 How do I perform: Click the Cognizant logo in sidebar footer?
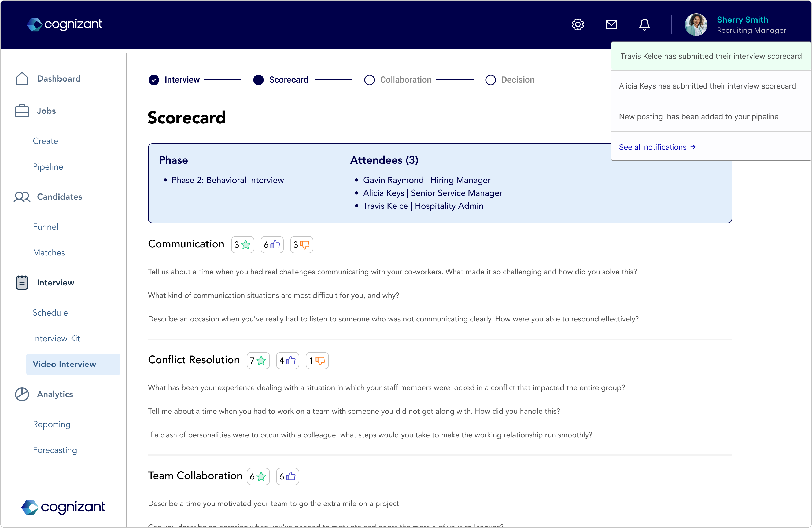click(x=63, y=507)
